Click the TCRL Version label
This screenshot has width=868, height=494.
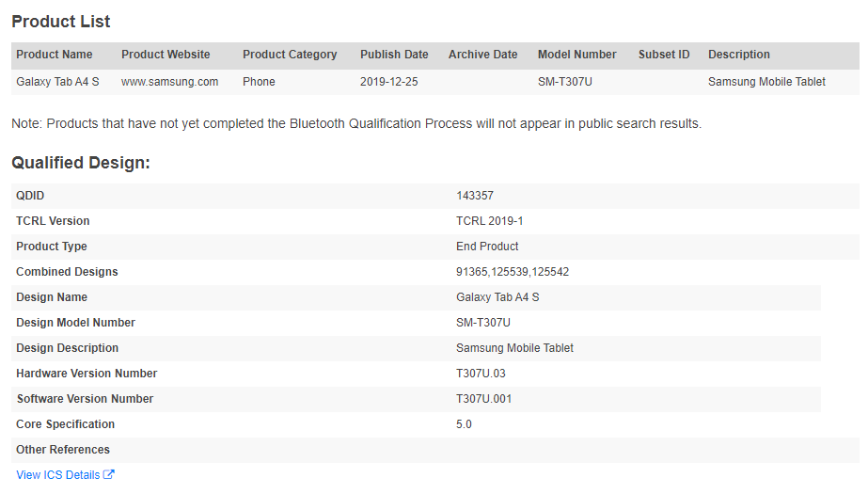(x=53, y=221)
